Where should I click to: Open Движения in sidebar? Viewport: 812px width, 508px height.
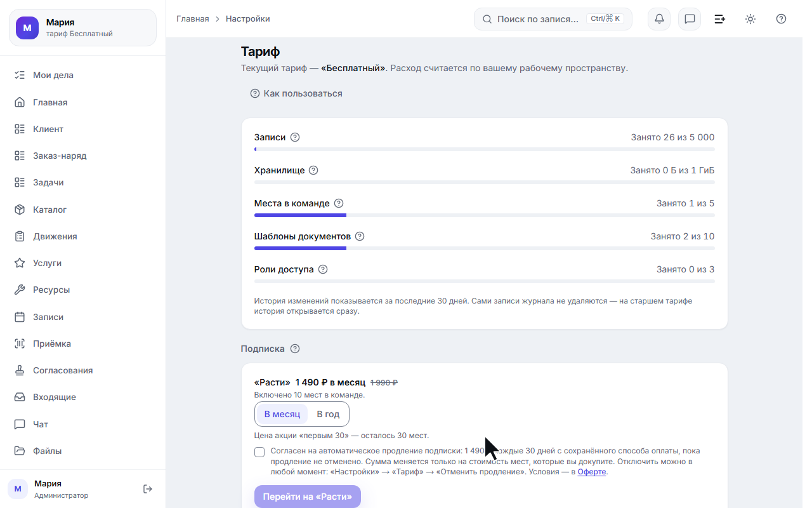click(x=82, y=236)
